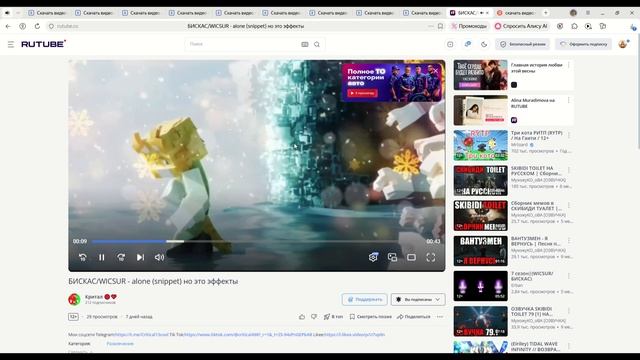
Task: Switch to the last скачать видео tab with red icon
Action: click(x=517, y=13)
